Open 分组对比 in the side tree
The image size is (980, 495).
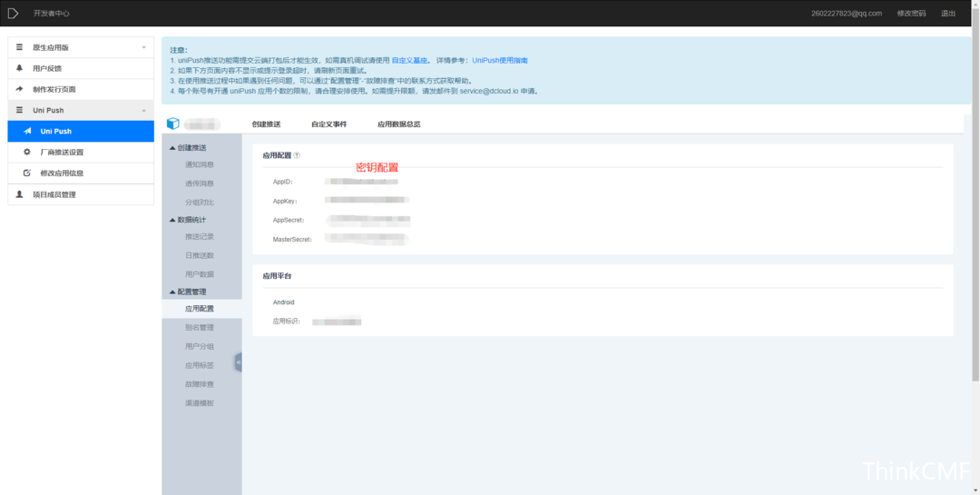click(200, 203)
